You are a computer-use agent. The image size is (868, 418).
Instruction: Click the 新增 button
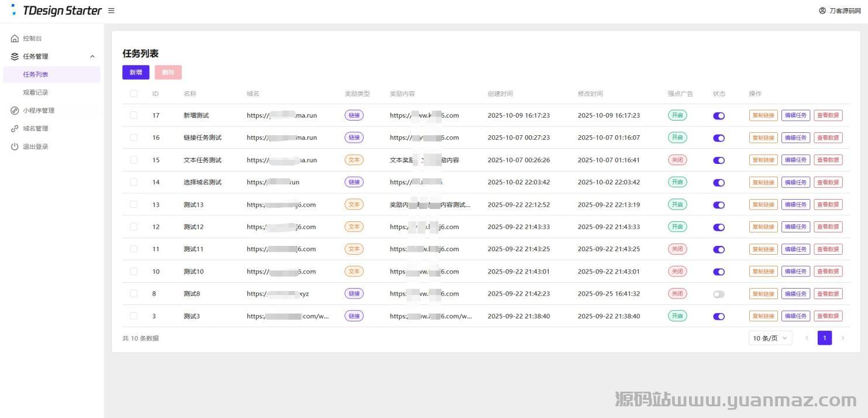click(136, 73)
